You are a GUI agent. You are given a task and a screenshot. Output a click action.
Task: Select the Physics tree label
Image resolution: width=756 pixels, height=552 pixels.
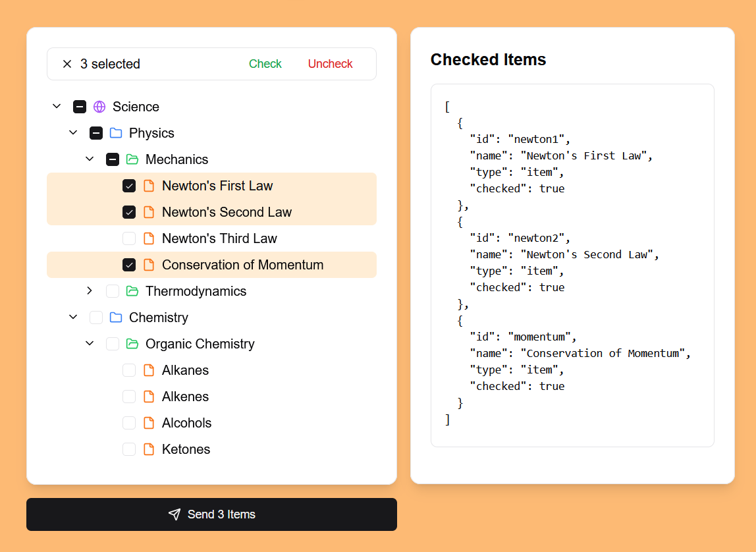pyautogui.click(x=151, y=133)
